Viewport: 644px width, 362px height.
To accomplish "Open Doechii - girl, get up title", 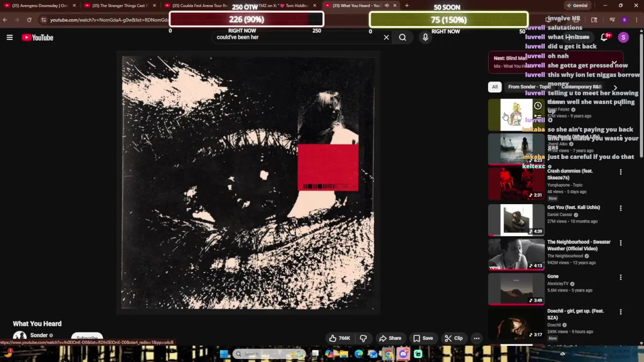I will (576, 314).
